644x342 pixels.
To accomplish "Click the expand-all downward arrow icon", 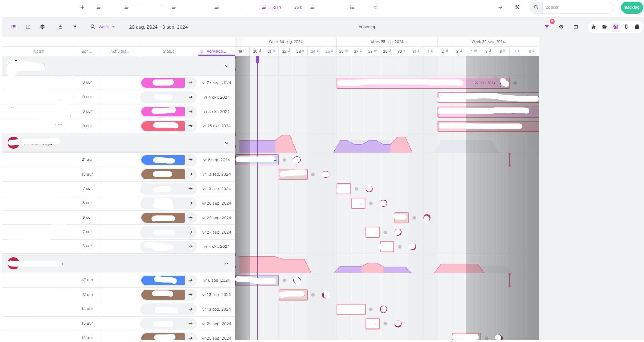I will [x=61, y=27].
